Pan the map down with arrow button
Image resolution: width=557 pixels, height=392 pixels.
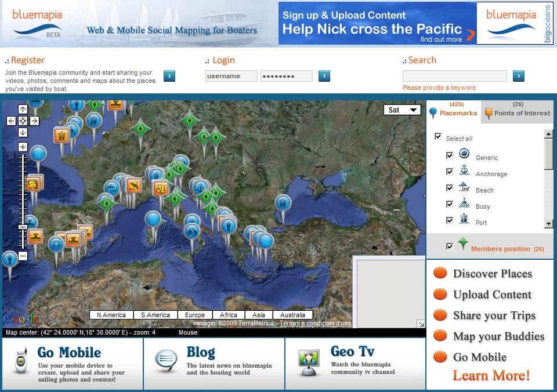click(23, 132)
